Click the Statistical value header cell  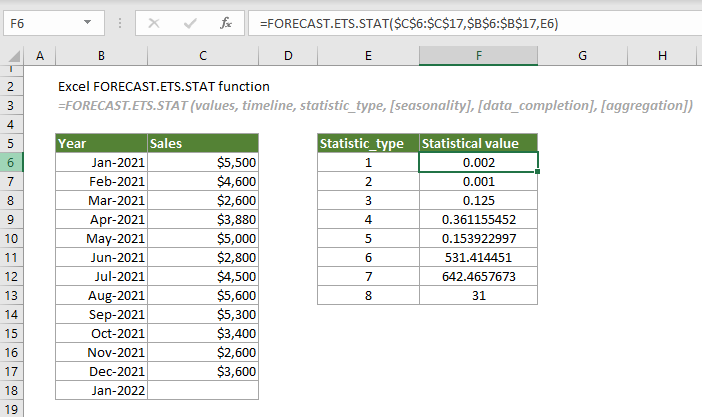tap(478, 143)
